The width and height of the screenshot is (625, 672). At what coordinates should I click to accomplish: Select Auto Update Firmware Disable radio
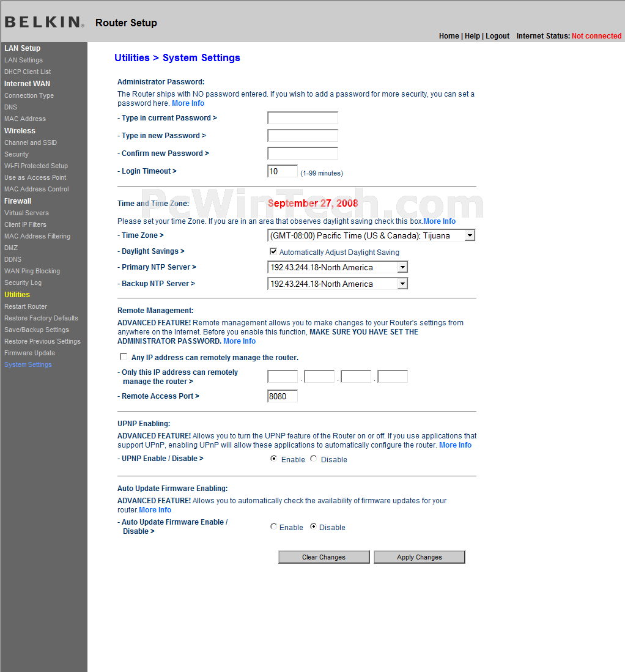pyautogui.click(x=313, y=526)
